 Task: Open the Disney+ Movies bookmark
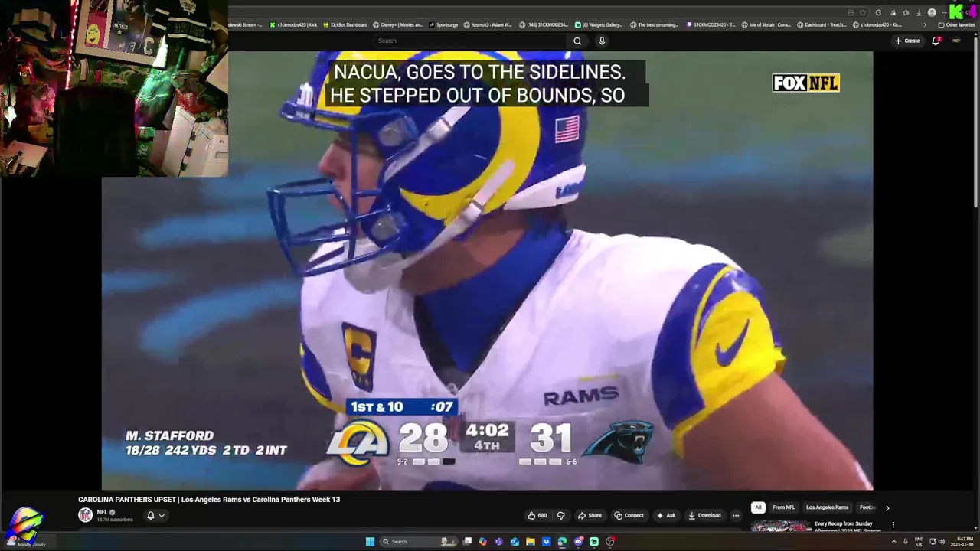point(398,24)
